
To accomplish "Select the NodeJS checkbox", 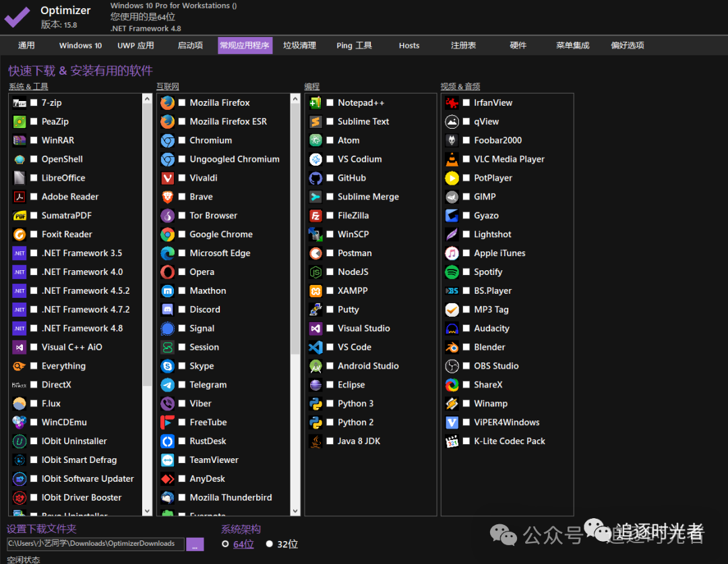I will 330,272.
